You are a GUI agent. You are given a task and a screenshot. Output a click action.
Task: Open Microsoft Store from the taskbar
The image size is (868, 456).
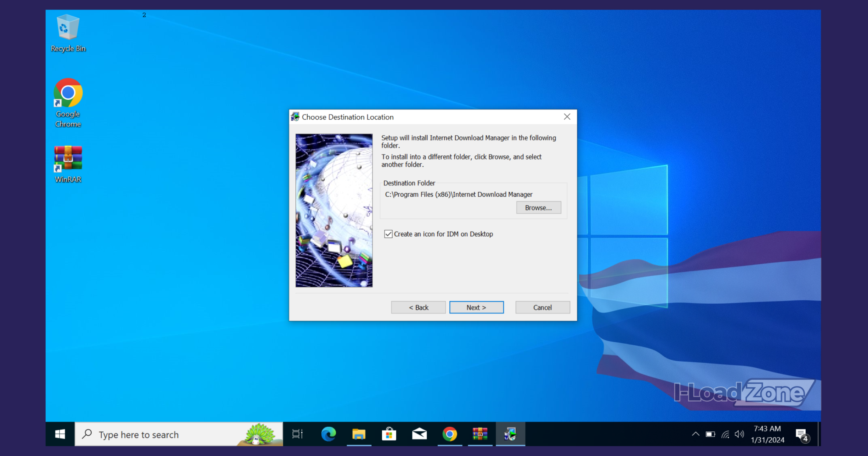[389, 434]
